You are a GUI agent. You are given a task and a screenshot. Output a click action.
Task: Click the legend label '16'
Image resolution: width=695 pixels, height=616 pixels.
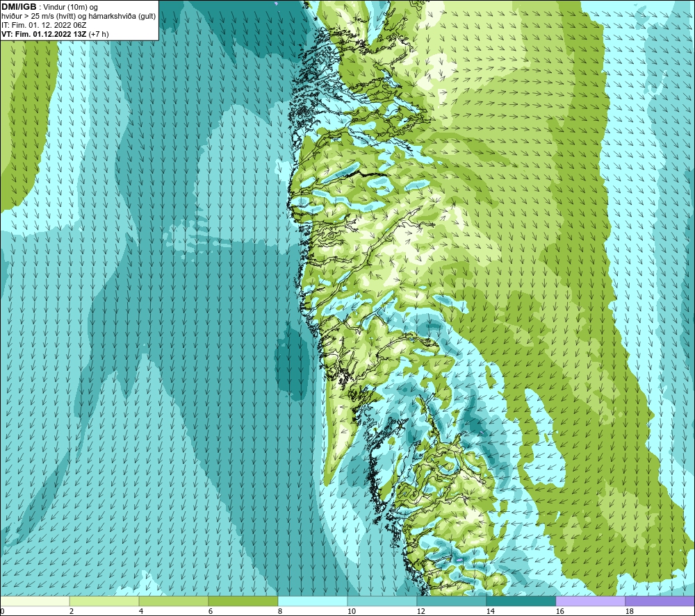(559, 612)
